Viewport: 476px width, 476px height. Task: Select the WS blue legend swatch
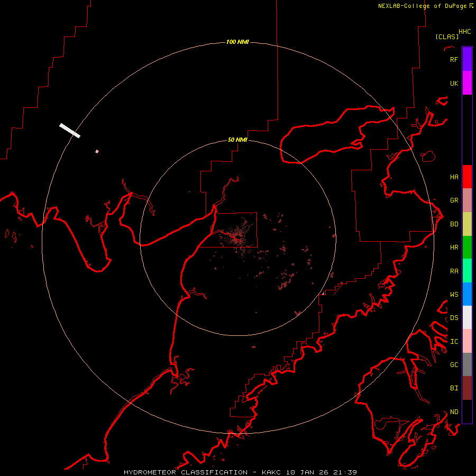pyautogui.click(x=467, y=294)
